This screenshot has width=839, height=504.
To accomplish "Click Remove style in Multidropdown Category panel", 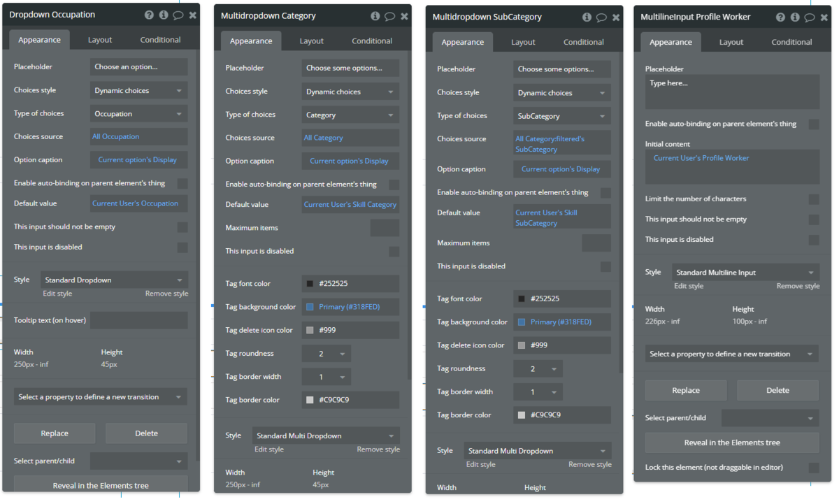I will click(378, 449).
